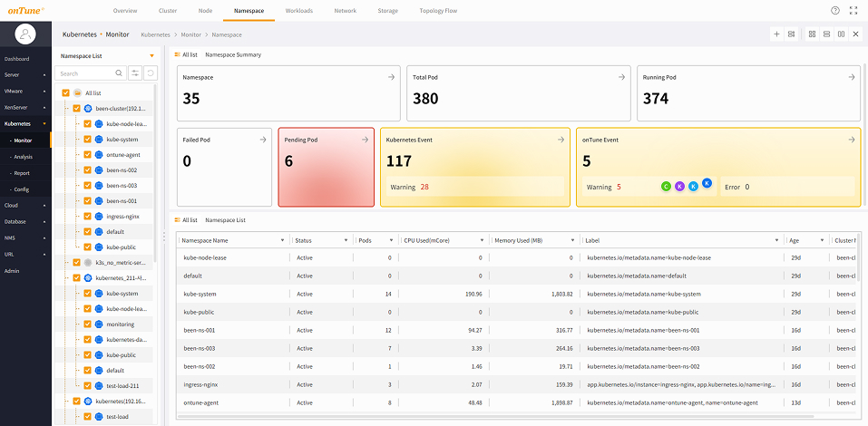Collapse the Kubernetes sidebar menu

point(25,124)
